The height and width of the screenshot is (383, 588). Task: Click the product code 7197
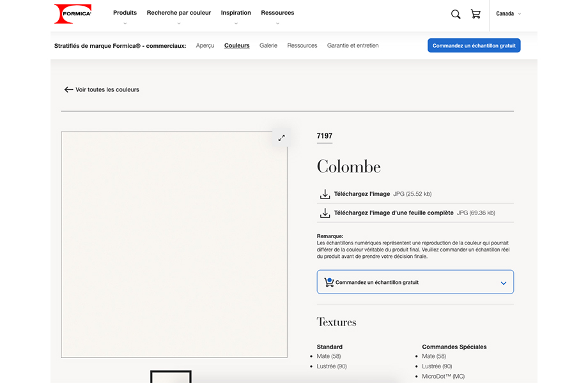tap(325, 136)
